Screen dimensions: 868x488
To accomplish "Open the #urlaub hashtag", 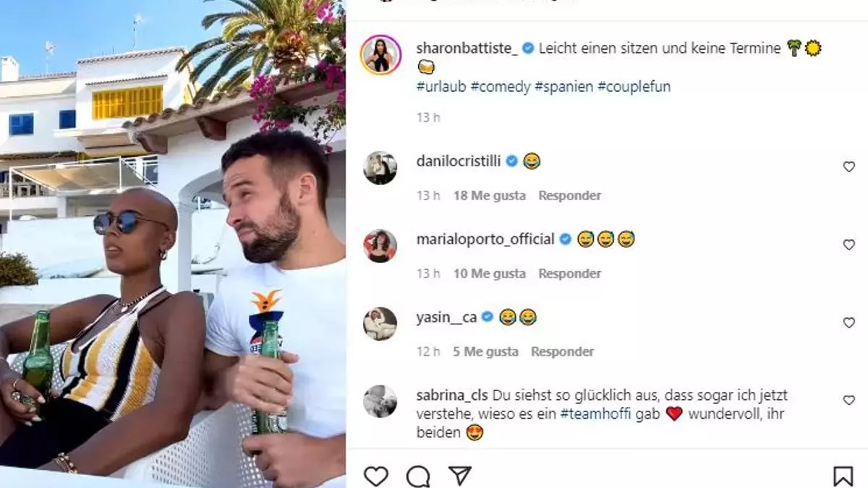I will [x=441, y=87].
